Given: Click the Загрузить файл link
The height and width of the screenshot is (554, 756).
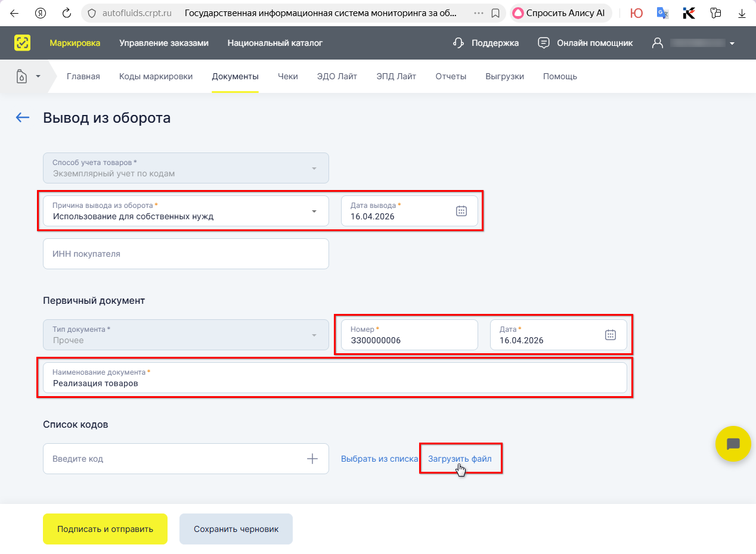Looking at the screenshot, I should click(x=460, y=459).
